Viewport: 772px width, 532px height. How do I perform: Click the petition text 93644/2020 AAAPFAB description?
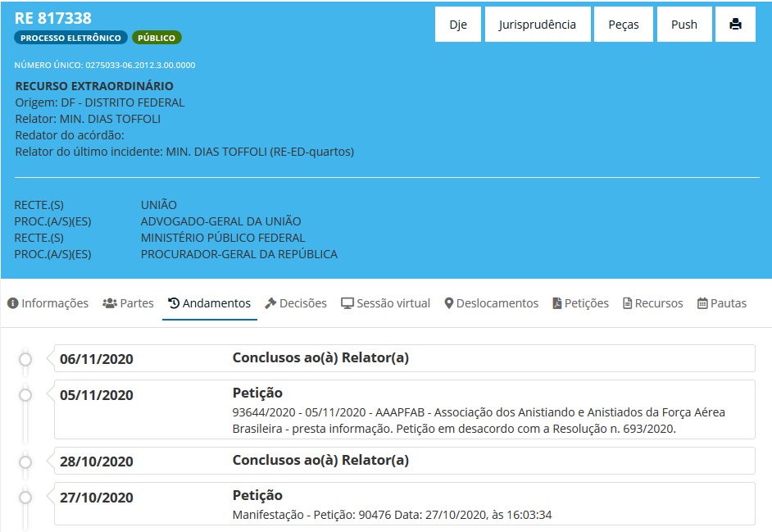(x=479, y=421)
